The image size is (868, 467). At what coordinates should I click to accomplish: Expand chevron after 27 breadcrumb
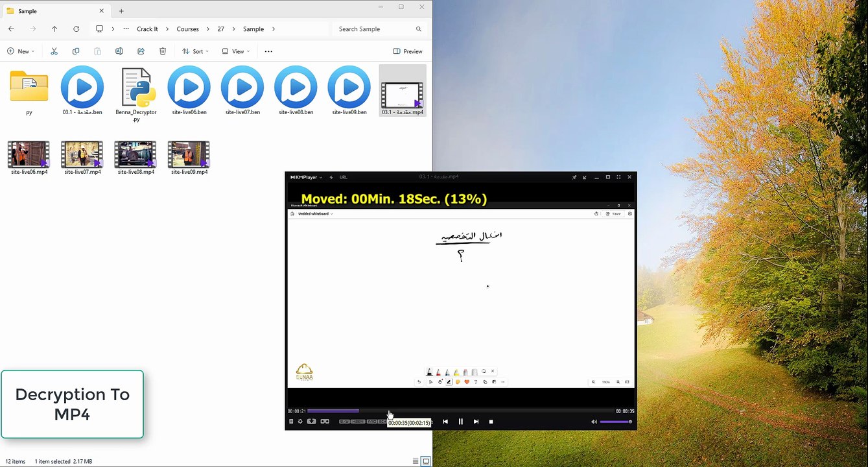tap(233, 29)
